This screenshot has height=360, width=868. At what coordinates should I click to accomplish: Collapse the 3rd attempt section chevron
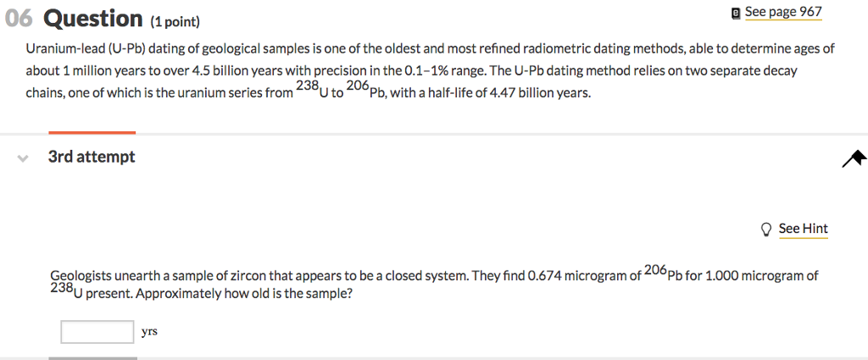[23, 158]
